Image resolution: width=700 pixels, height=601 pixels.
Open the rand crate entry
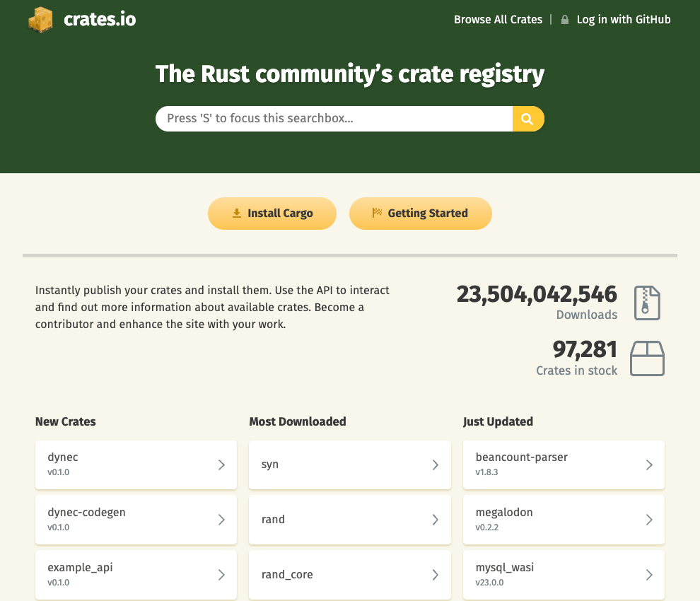(x=350, y=520)
